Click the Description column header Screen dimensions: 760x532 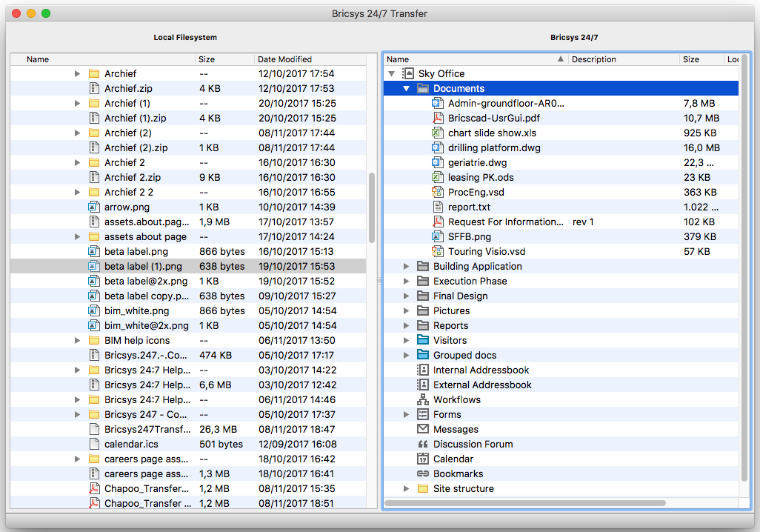point(623,59)
